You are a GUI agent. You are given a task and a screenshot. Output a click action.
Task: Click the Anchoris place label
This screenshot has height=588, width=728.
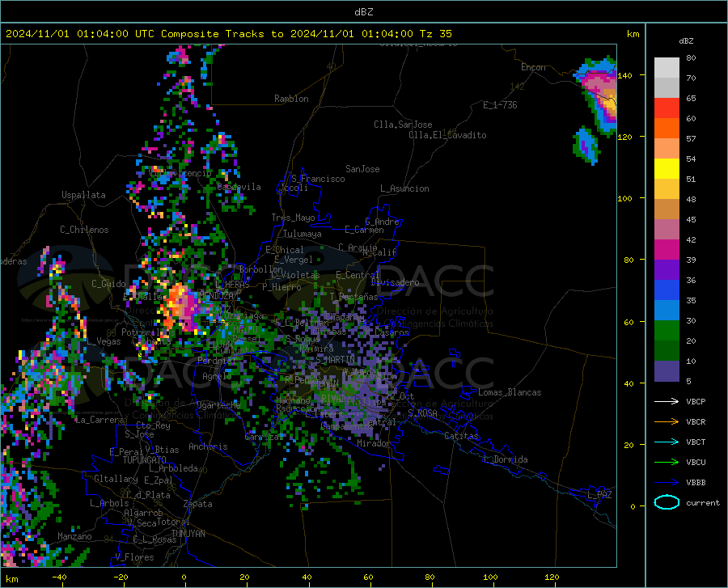point(208,446)
